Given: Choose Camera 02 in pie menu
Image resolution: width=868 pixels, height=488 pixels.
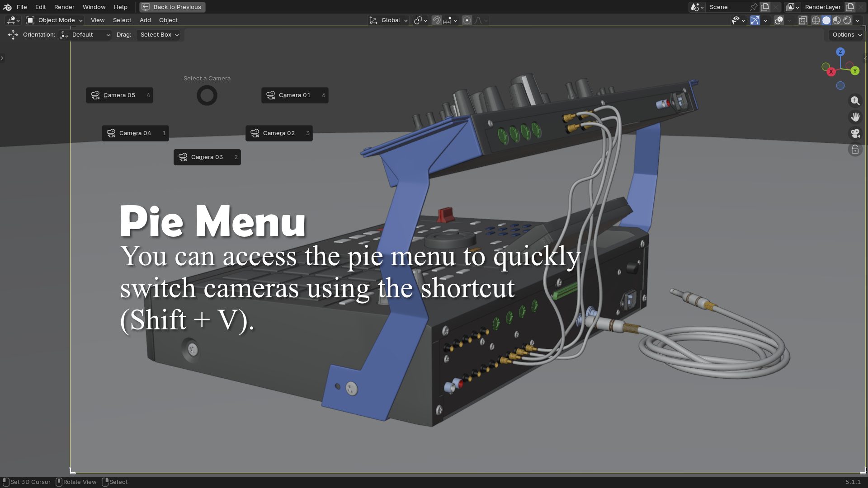Looking at the screenshot, I should (279, 133).
